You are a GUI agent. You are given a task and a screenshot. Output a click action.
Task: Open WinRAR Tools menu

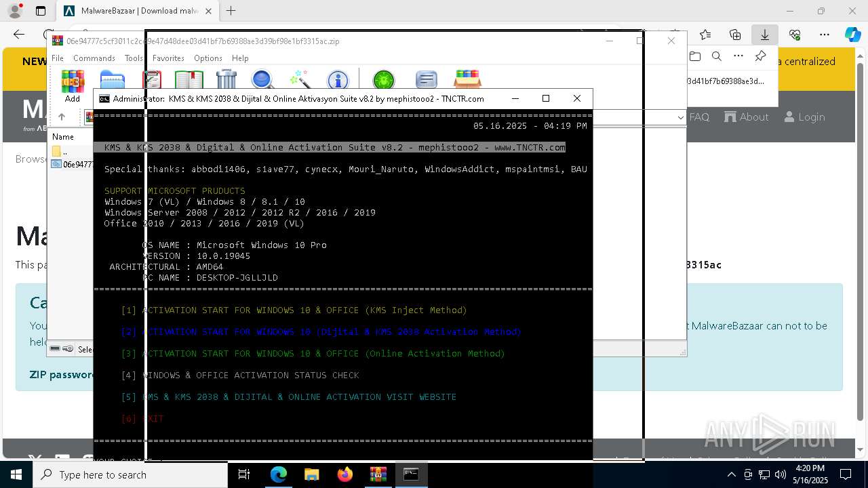[134, 58]
